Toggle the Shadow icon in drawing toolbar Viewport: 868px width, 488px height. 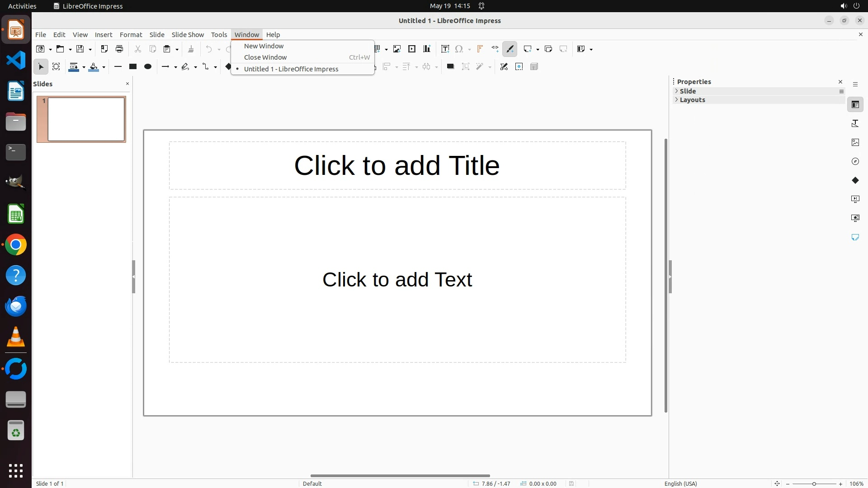(450, 67)
